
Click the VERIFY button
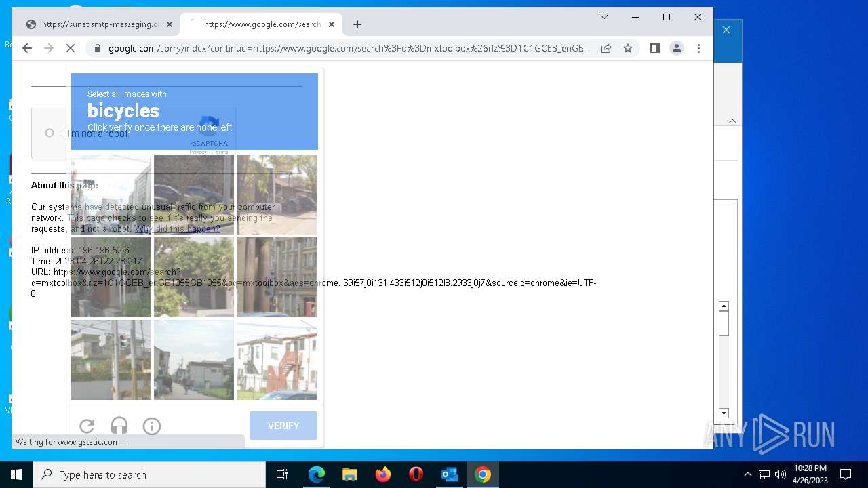point(283,426)
